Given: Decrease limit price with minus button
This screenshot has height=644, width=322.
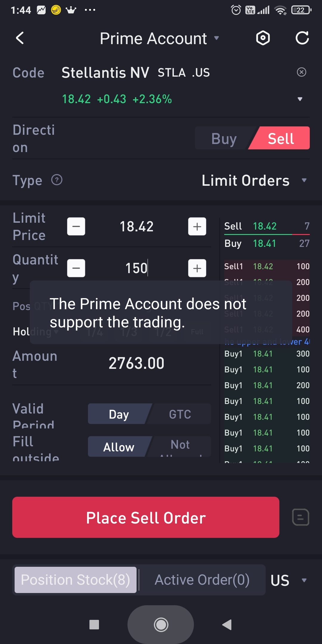Looking at the screenshot, I should (x=76, y=227).
